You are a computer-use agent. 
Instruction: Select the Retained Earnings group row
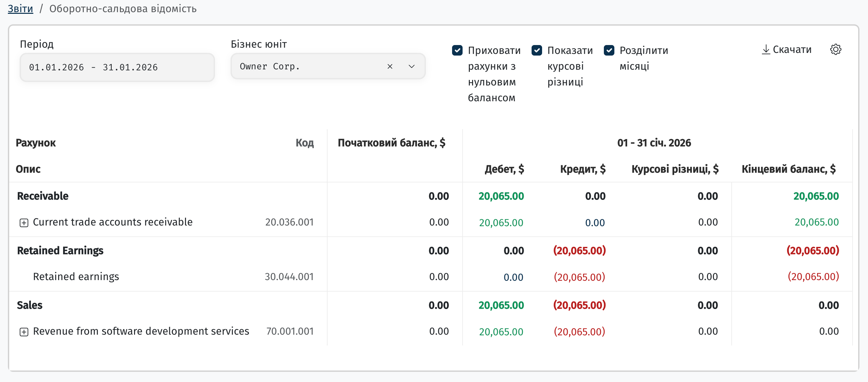pyautogui.click(x=430, y=251)
